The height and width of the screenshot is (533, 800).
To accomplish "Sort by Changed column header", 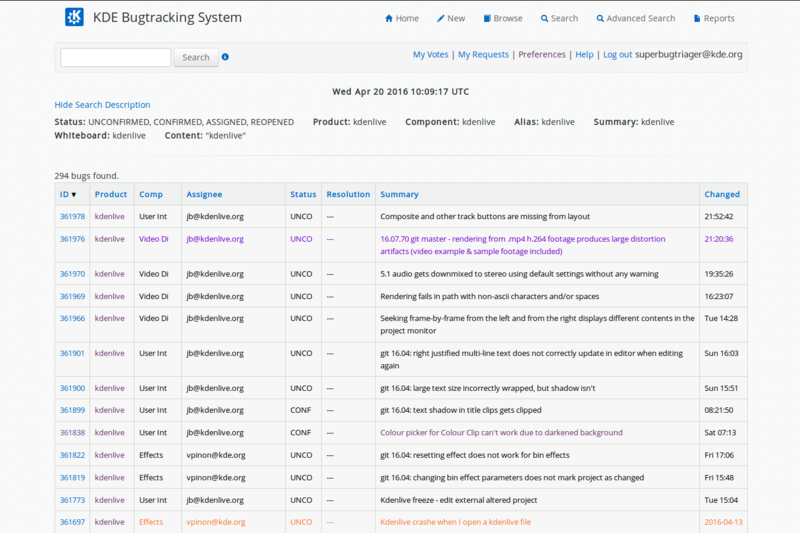I will [x=722, y=194].
